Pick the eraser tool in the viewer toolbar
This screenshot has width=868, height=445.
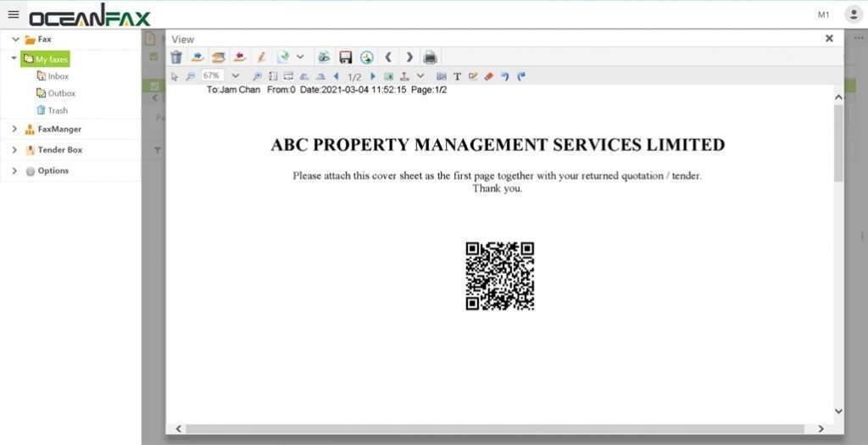coord(488,76)
